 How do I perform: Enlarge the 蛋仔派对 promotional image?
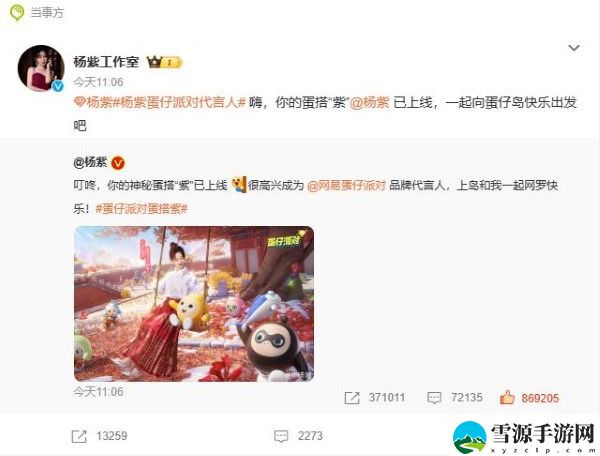coord(194,304)
